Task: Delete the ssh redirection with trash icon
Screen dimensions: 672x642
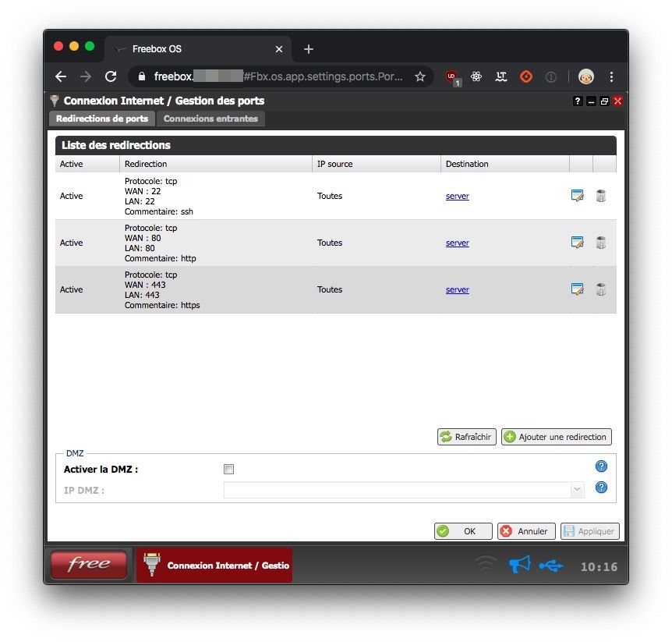Action: (600, 197)
